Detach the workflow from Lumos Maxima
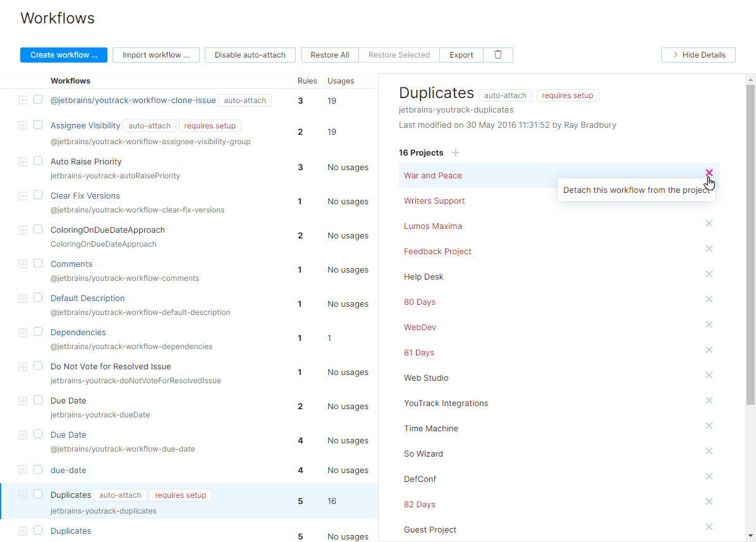The image size is (756, 542). pyautogui.click(x=709, y=223)
